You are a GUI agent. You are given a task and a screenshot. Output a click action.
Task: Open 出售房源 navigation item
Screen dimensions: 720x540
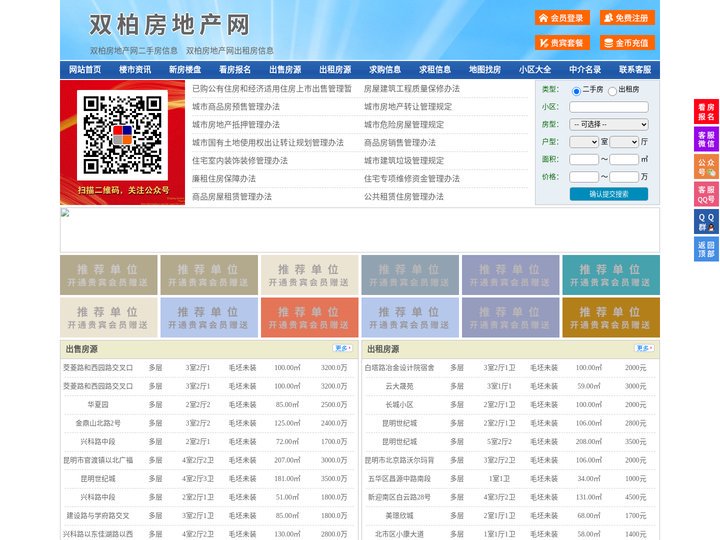pyautogui.click(x=285, y=70)
